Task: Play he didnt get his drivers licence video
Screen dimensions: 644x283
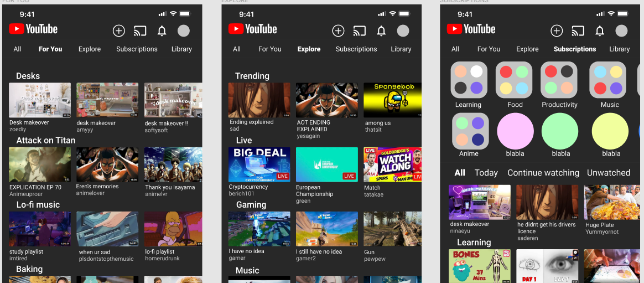Action: pyautogui.click(x=547, y=202)
